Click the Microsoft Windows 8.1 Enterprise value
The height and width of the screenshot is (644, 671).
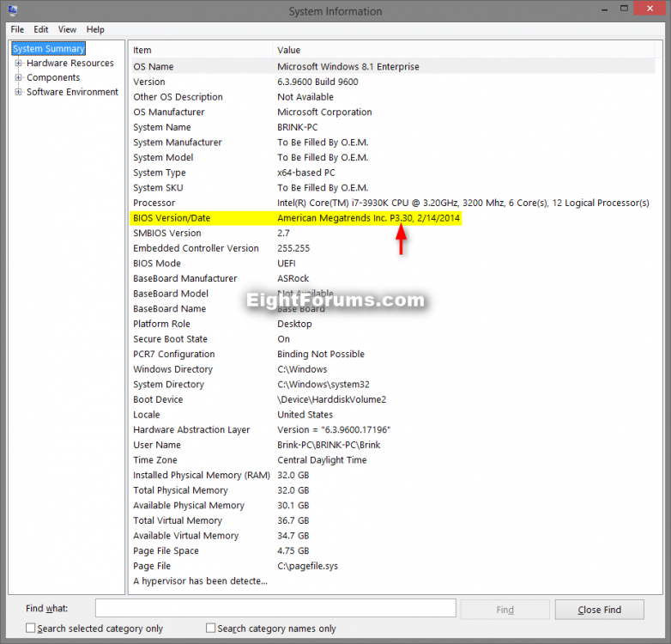(x=348, y=67)
